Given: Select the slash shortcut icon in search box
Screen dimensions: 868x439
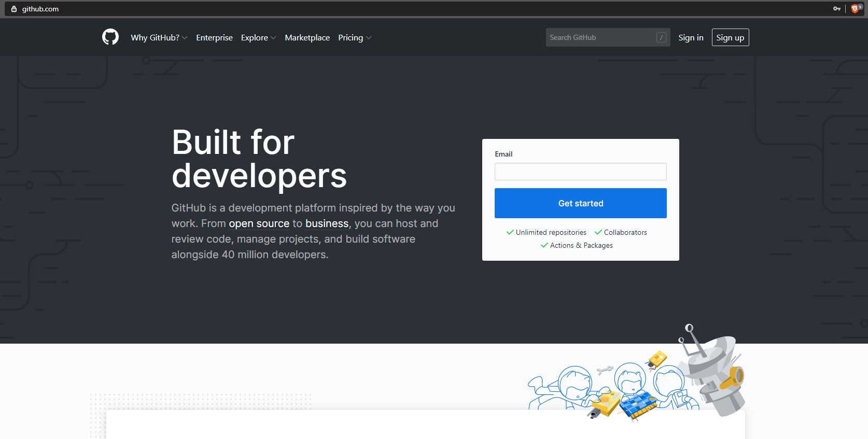Looking at the screenshot, I should (661, 37).
